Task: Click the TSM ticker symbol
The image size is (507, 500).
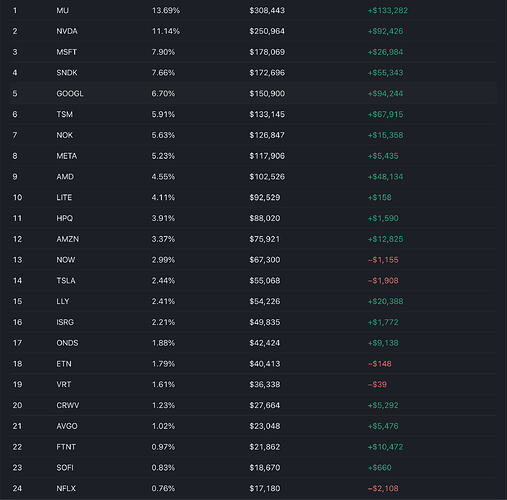Action: coord(64,114)
